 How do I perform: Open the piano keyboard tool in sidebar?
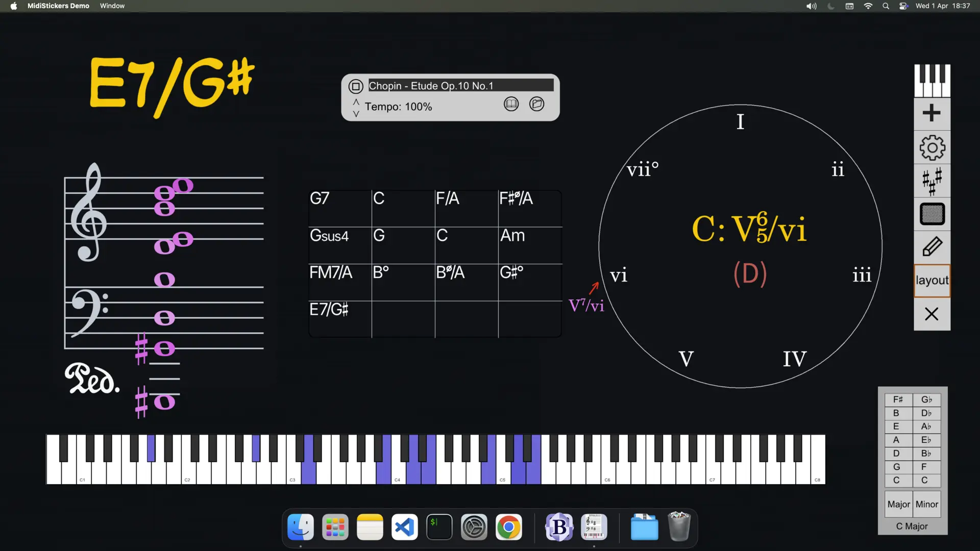pyautogui.click(x=932, y=81)
